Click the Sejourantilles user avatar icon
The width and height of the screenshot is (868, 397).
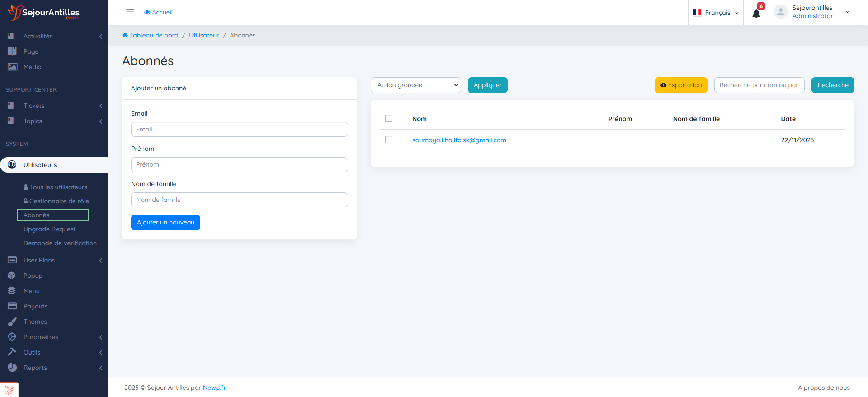[780, 12]
